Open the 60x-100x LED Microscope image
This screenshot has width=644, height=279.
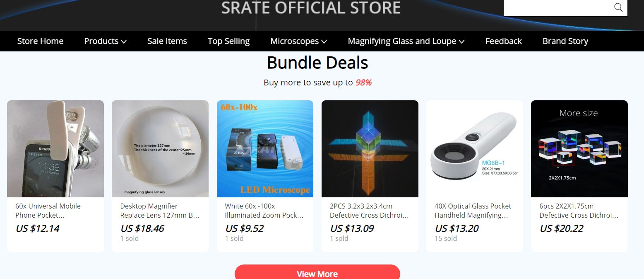(265, 149)
